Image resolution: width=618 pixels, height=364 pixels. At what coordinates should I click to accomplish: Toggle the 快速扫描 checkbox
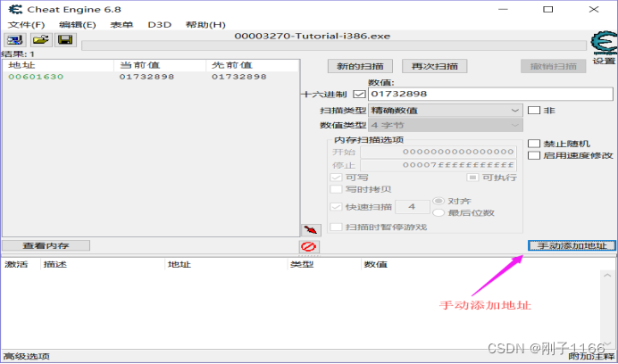(336, 206)
